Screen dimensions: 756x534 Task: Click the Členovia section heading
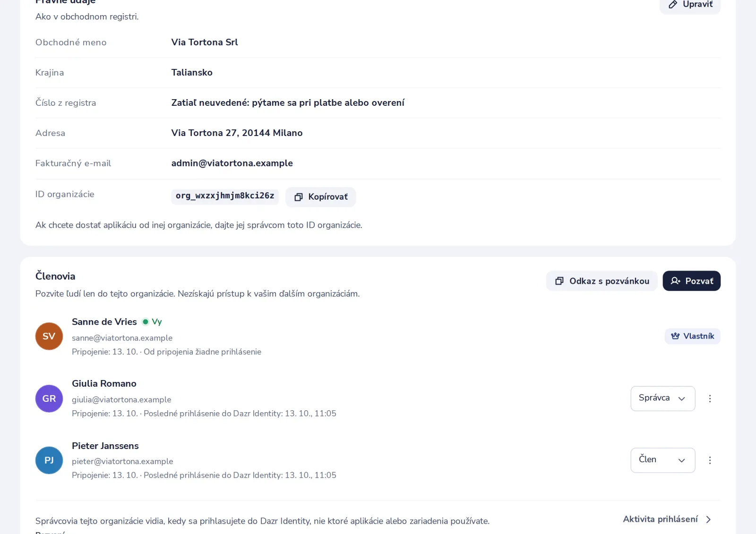[x=55, y=276]
